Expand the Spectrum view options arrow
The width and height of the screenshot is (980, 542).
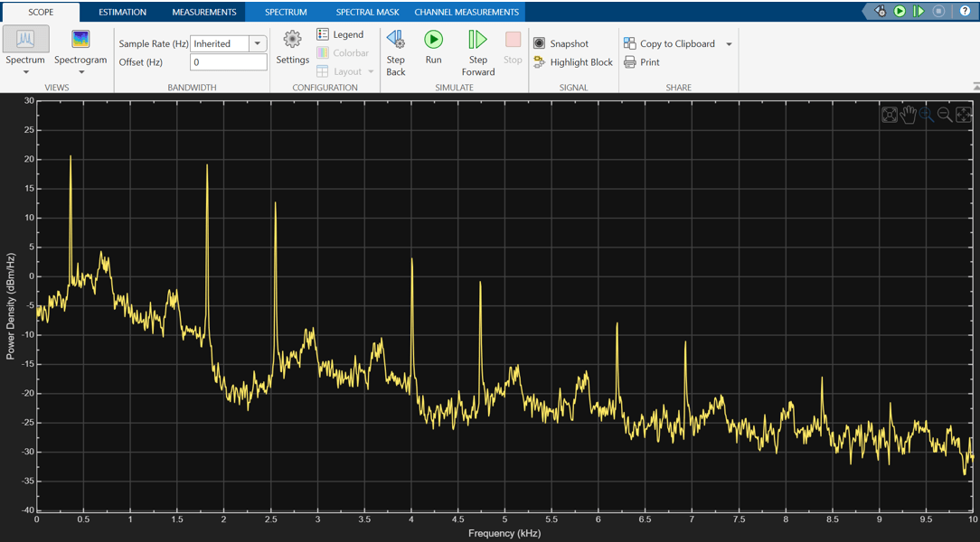[26, 72]
